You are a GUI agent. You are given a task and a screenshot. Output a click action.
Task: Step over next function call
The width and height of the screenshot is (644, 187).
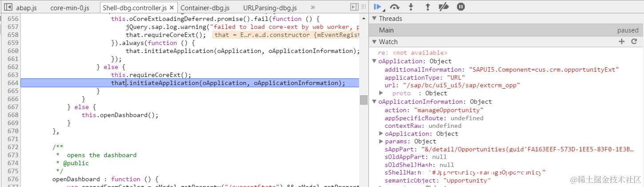(x=394, y=7)
